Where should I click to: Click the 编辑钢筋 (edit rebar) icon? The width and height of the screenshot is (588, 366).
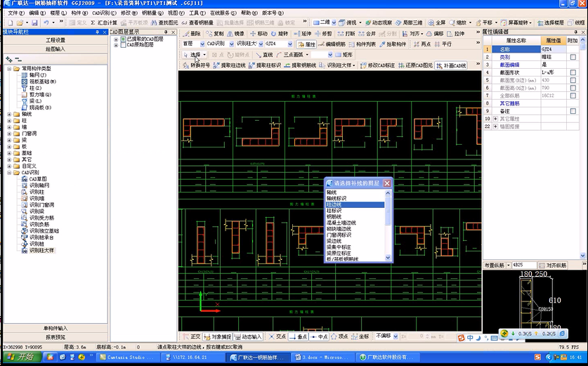(x=332, y=44)
